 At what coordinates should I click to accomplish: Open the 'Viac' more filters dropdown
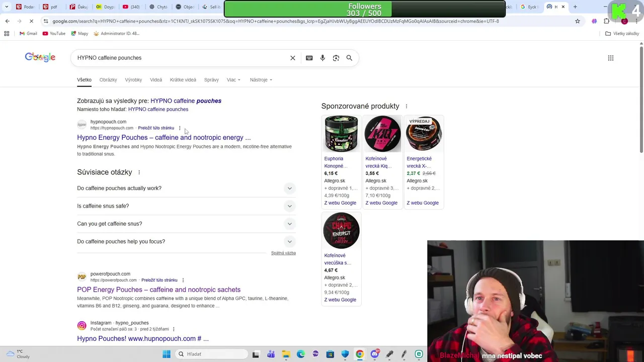tap(233, 80)
